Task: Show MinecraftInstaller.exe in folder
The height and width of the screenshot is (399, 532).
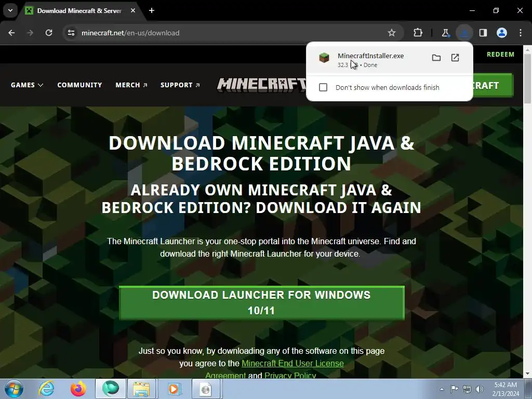Action: pyautogui.click(x=436, y=58)
